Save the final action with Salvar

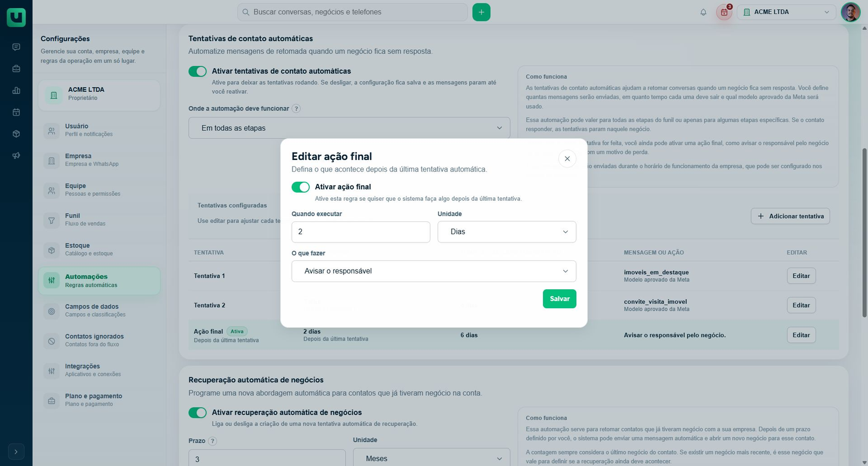(559, 299)
